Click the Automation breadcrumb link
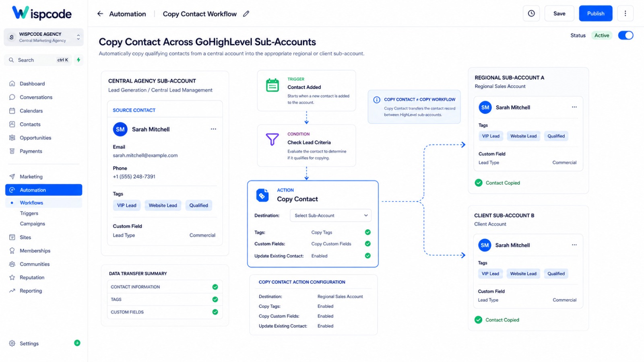The width and height of the screenshot is (644, 362). tap(128, 14)
